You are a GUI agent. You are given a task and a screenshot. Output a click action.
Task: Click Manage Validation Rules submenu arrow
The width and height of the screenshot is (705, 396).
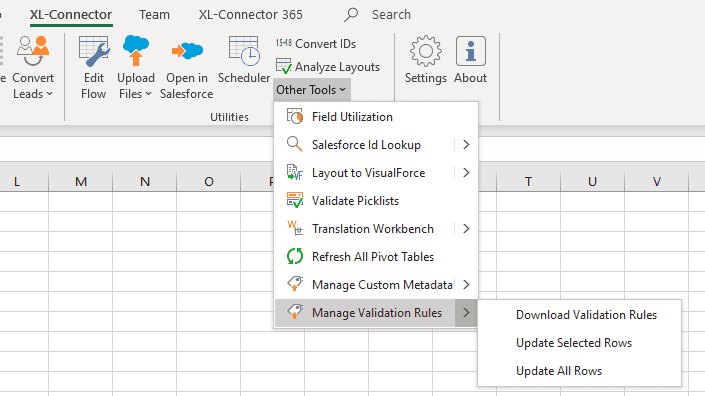pos(466,313)
